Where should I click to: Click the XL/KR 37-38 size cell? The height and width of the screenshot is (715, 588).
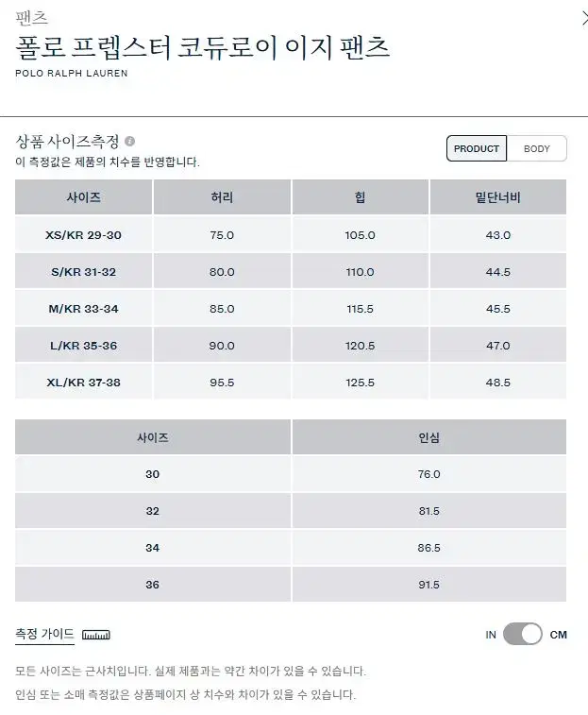pyautogui.click(x=83, y=383)
